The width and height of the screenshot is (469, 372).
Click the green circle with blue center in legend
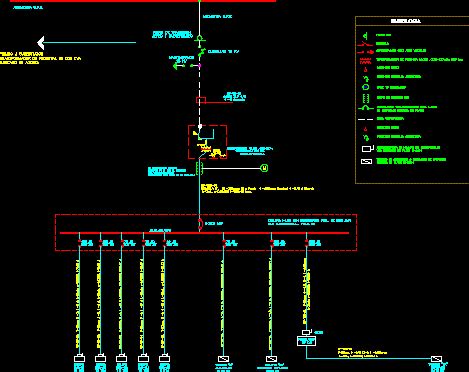pyautogui.click(x=366, y=87)
